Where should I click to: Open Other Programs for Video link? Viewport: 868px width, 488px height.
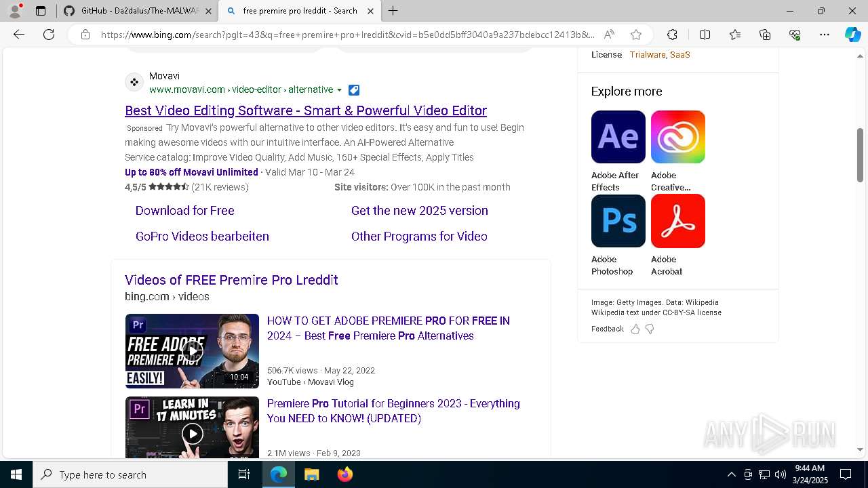coord(419,237)
